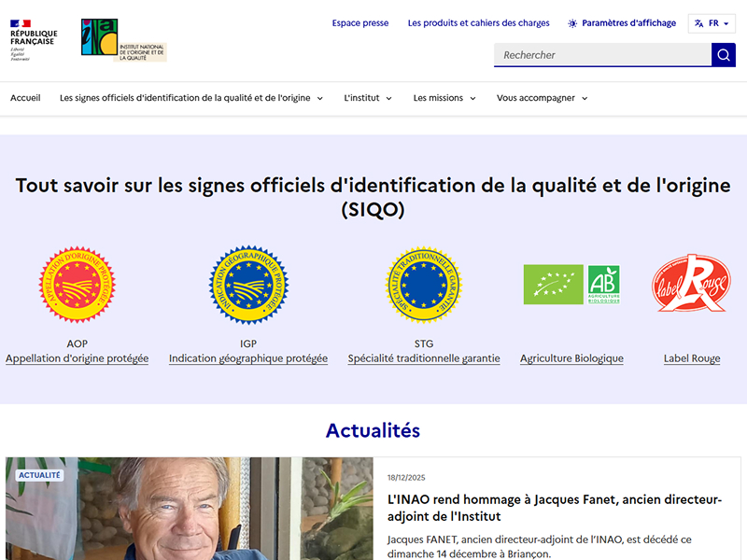Click the République Française logo
The image size is (747, 560).
pyautogui.click(x=34, y=40)
